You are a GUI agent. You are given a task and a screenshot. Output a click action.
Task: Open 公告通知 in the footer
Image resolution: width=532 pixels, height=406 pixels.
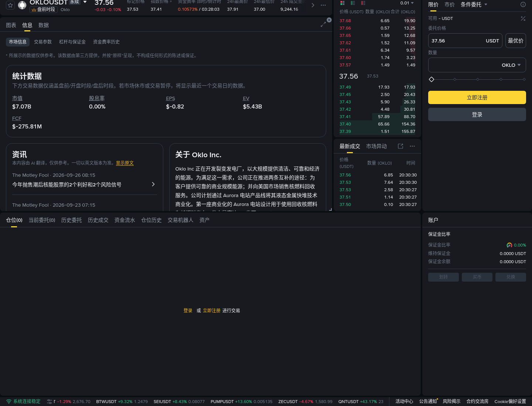428,402
